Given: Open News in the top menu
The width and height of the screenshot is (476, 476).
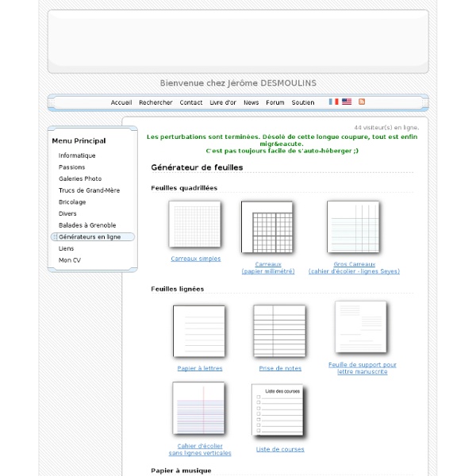Looking at the screenshot, I should click(x=251, y=102).
